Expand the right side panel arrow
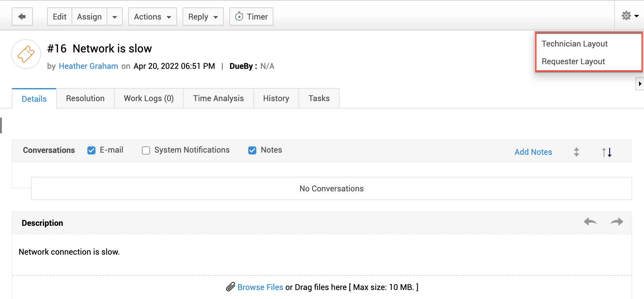 tap(640, 84)
